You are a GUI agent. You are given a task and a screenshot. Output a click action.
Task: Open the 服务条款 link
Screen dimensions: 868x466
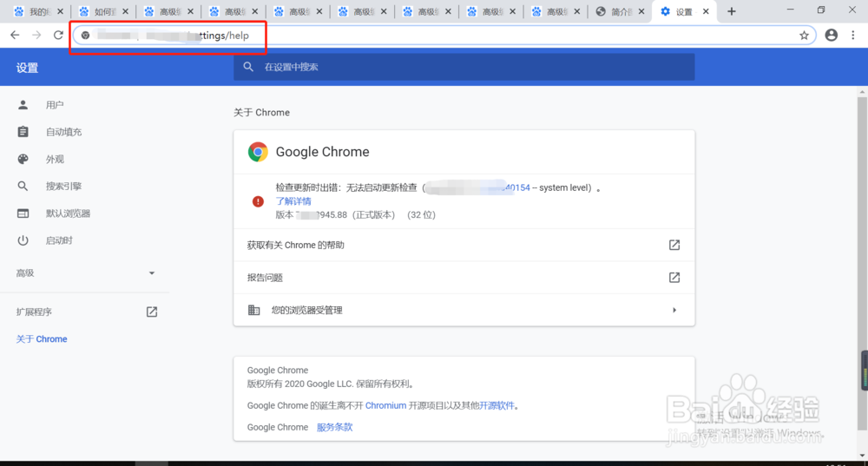coord(334,427)
